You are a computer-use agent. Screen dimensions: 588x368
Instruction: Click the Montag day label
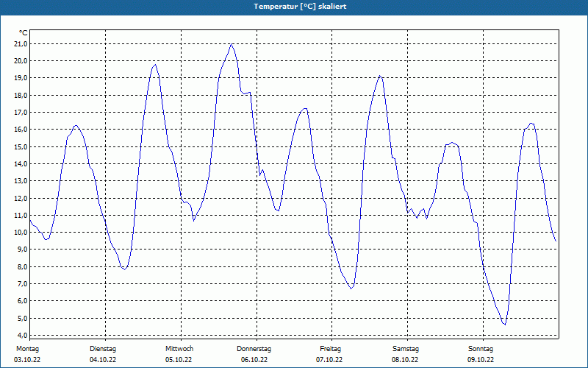(27, 349)
